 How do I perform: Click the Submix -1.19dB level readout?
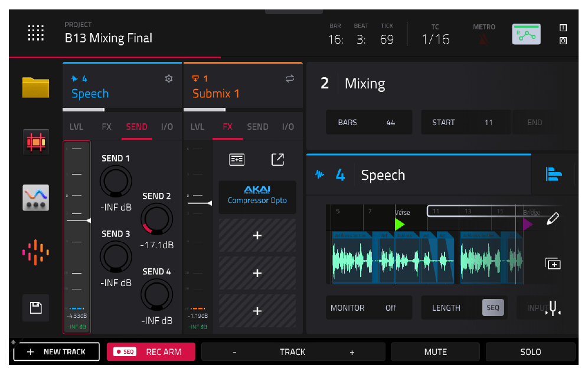click(x=198, y=316)
